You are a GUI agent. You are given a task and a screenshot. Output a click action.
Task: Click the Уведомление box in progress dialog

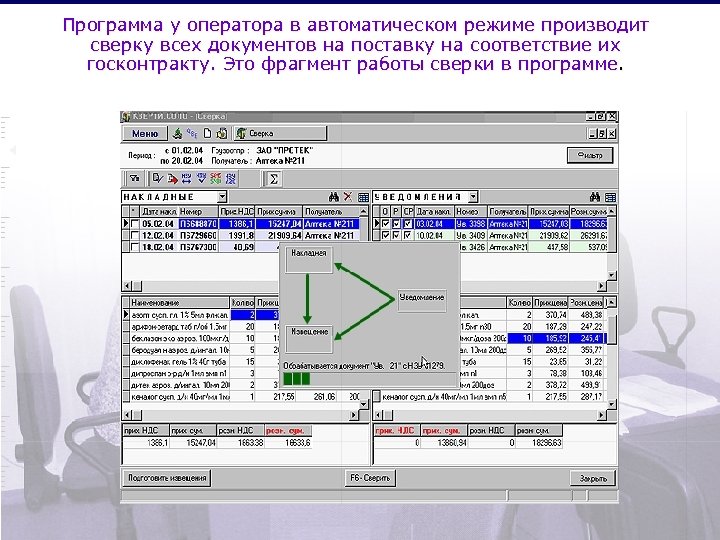pos(422,299)
